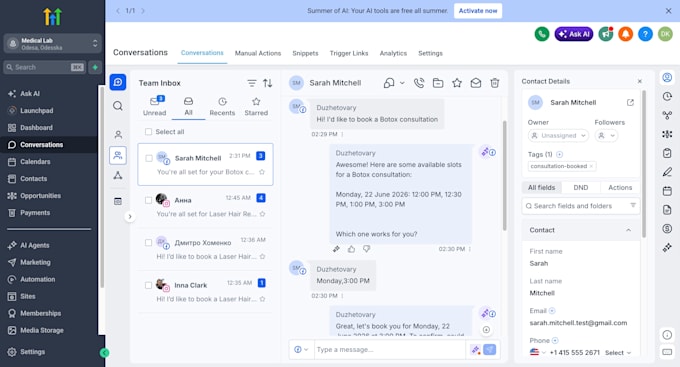Click the Activate now button

(478, 11)
